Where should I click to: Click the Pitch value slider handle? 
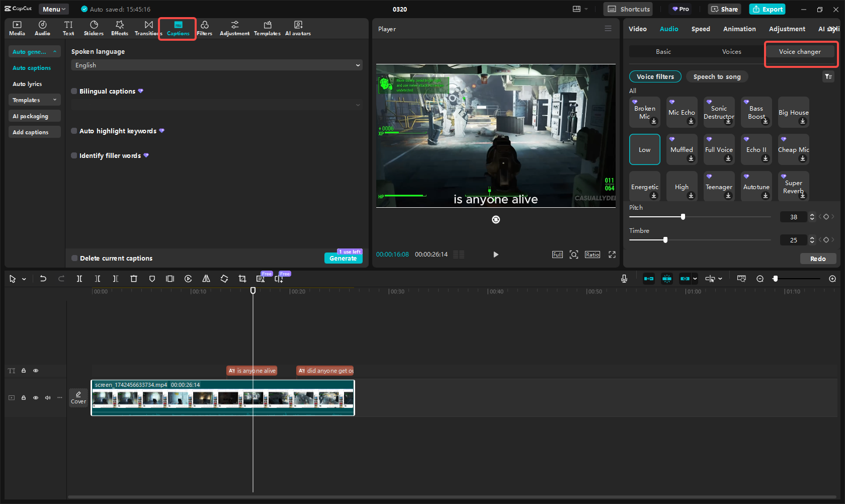point(683,216)
